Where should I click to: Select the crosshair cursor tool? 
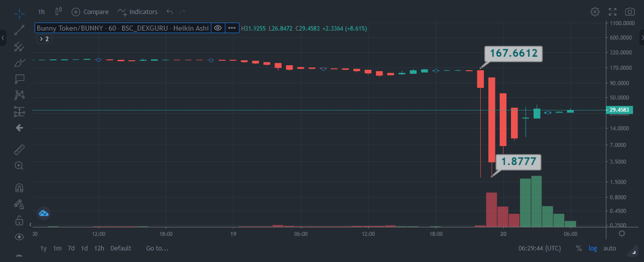point(19,13)
